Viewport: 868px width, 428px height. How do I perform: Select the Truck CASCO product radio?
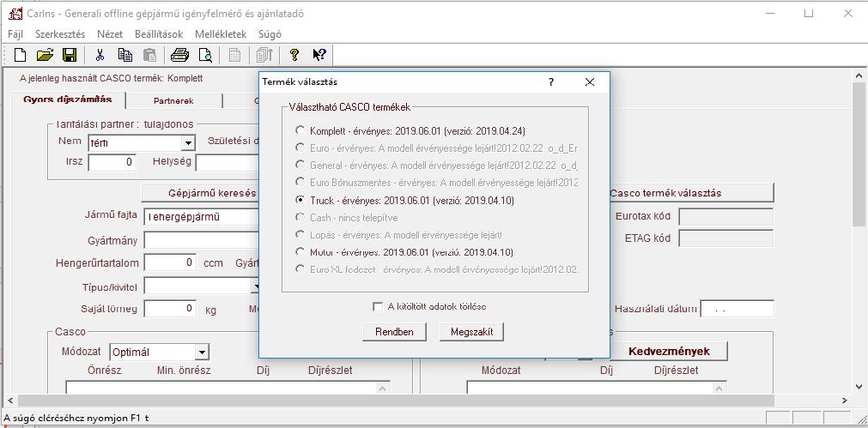coord(300,200)
